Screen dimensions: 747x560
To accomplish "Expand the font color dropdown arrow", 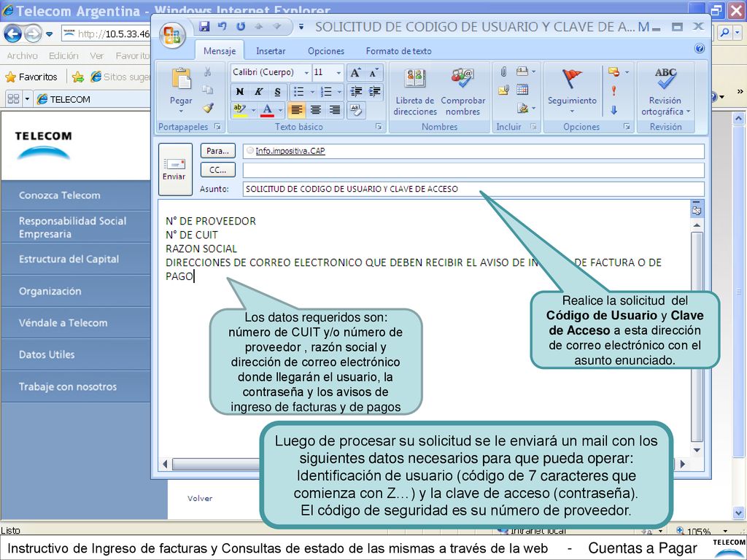I will click(x=281, y=110).
